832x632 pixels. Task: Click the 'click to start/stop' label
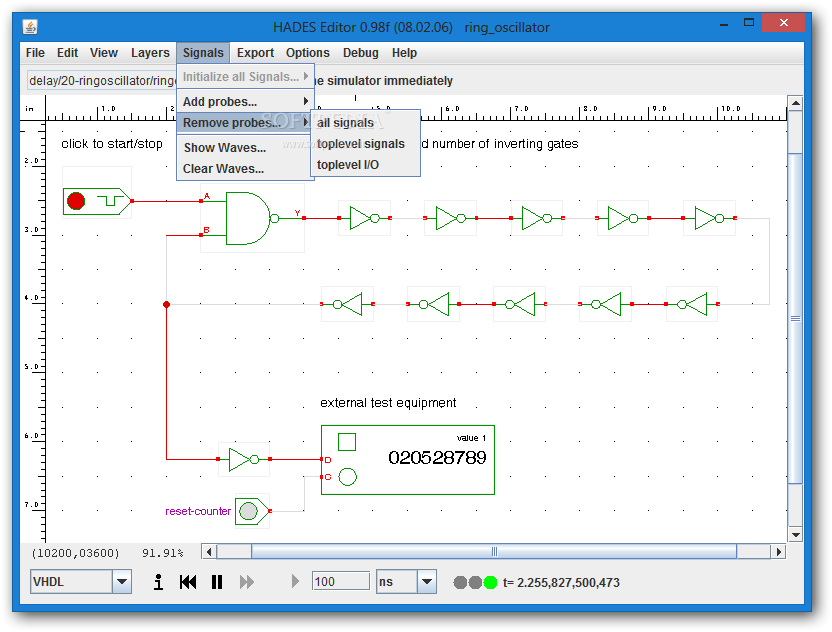click(x=112, y=144)
